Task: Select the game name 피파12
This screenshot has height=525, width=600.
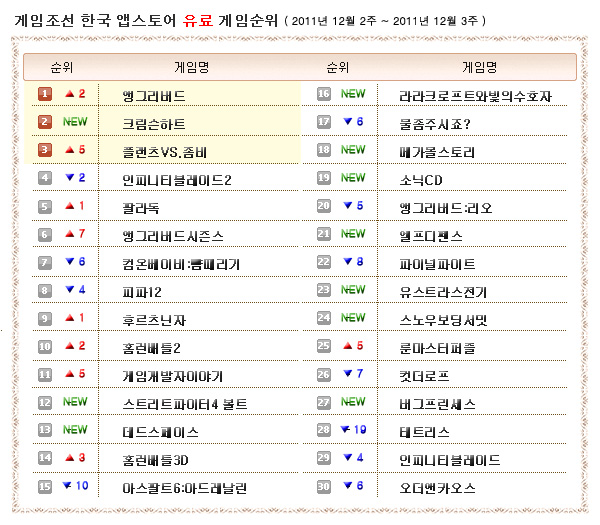Action: click(x=142, y=292)
